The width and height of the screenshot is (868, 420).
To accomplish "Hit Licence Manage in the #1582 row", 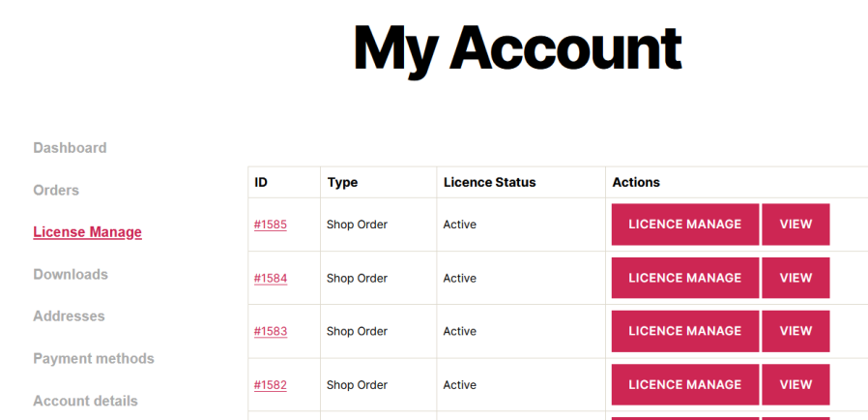I will [684, 384].
